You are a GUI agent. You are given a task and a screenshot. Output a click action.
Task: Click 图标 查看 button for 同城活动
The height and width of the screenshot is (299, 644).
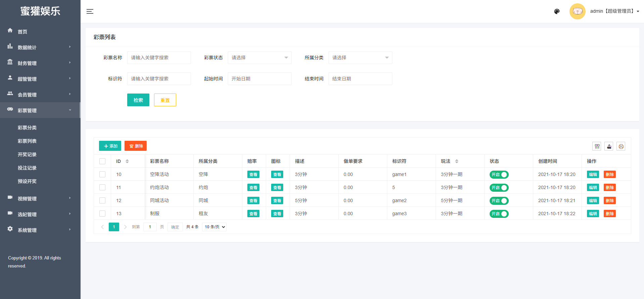pyautogui.click(x=277, y=200)
